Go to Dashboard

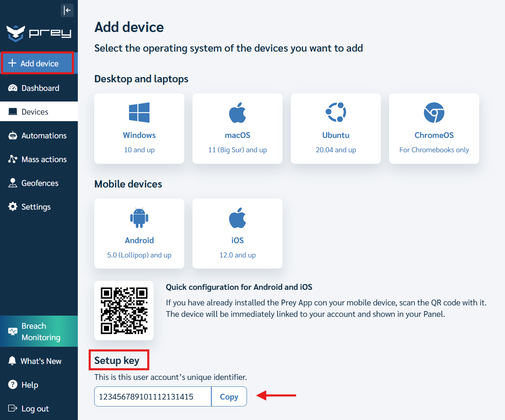click(39, 88)
